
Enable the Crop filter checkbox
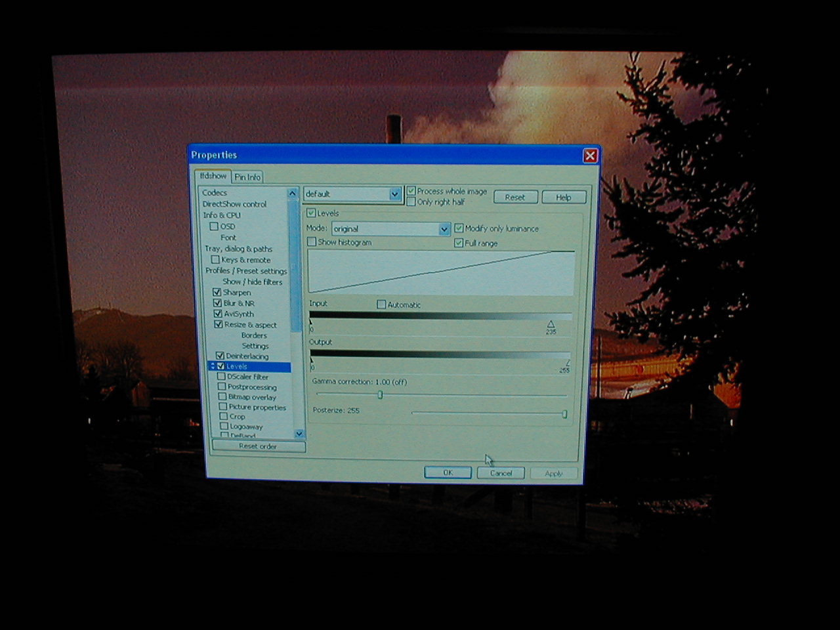(224, 417)
